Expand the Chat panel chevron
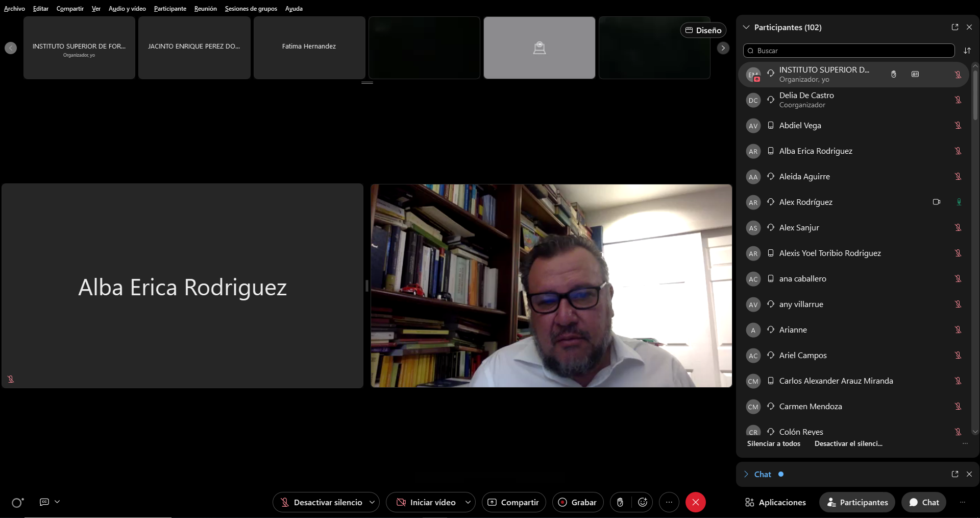Screen dimensions: 980x518 point(746,474)
